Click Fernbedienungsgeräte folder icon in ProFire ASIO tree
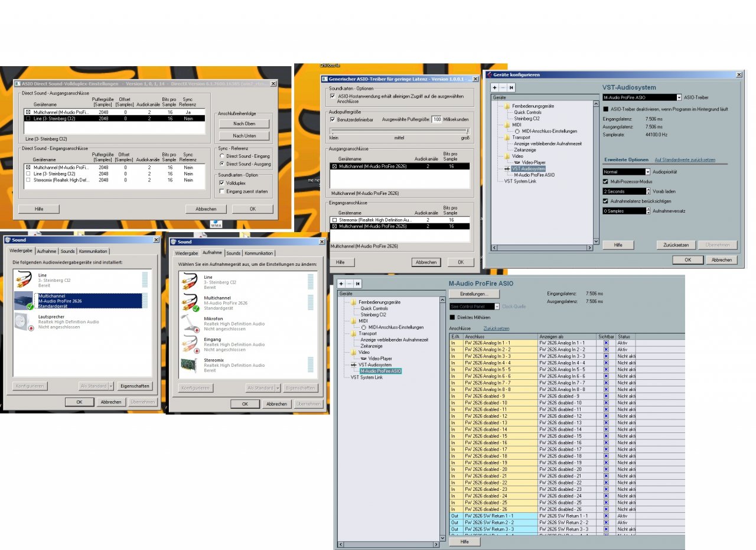The width and height of the screenshot is (756, 550). coord(354,302)
